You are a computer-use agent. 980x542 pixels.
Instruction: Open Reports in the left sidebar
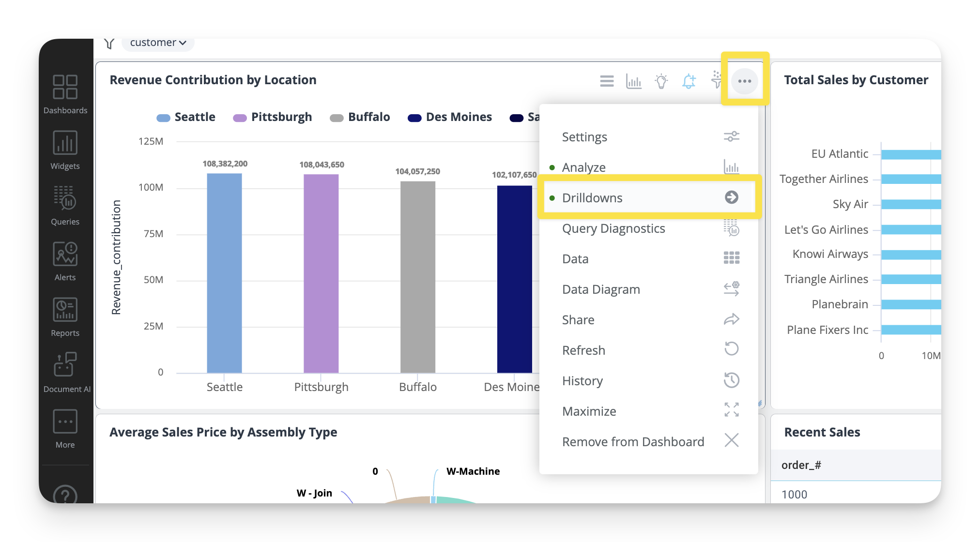tap(65, 317)
